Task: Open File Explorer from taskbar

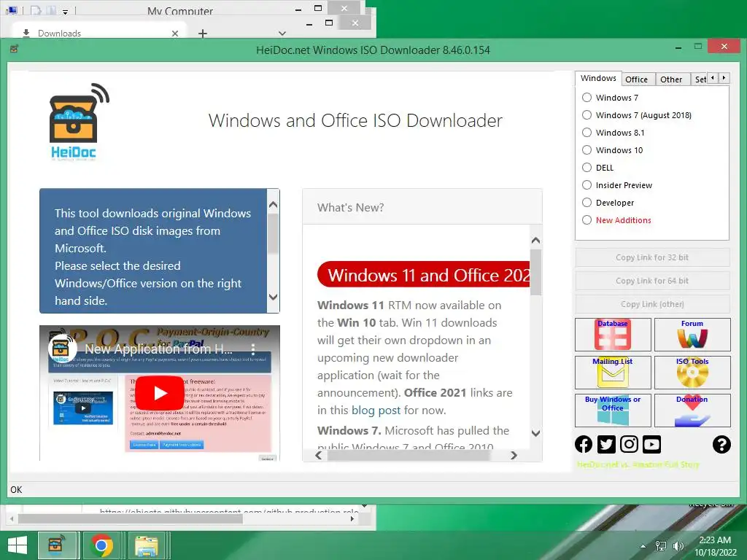Action: (x=147, y=545)
